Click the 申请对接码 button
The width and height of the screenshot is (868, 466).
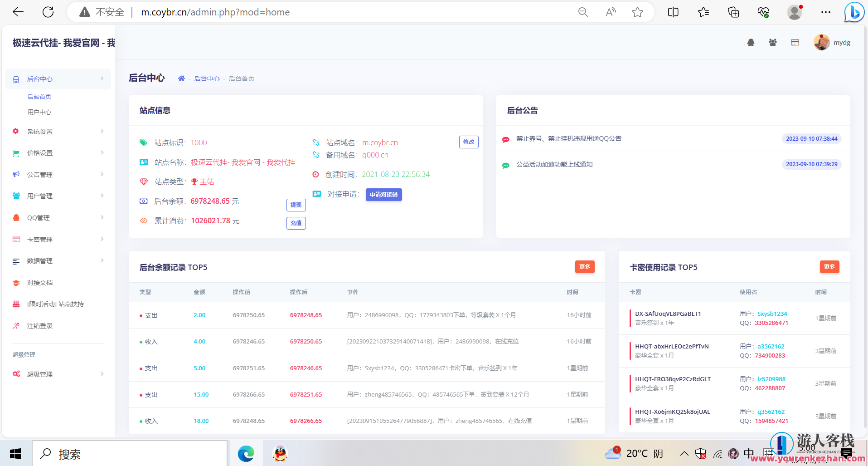click(x=383, y=194)
